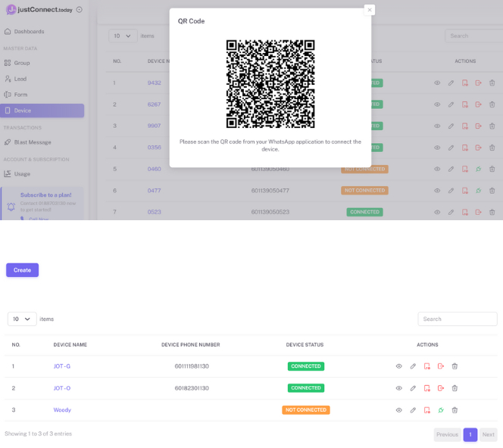Open the JOT-O device link
The image size is (503, 448).
pyautogui.click(x=62, y=388)
